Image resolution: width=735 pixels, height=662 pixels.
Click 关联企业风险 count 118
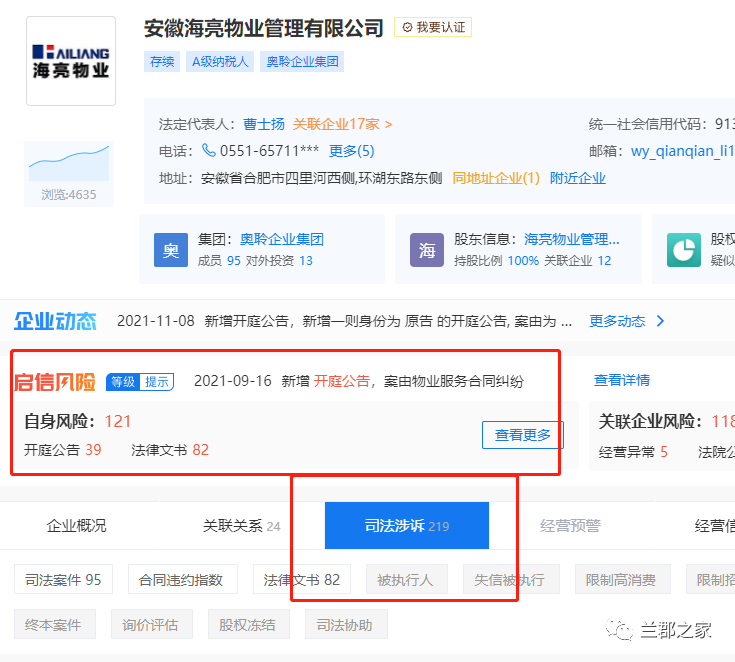tap(723, 421)
